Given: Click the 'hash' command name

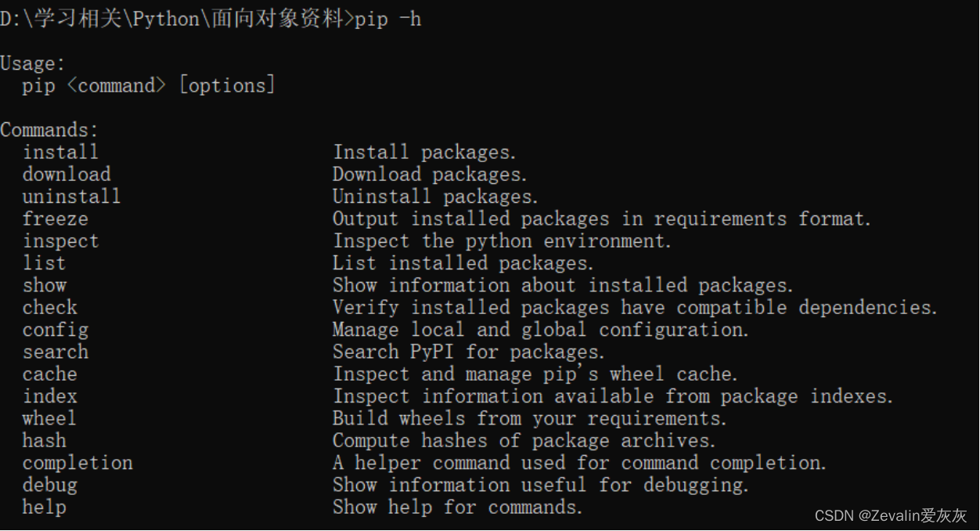Looking at the screenshot, I should click(x=44, y=440).
